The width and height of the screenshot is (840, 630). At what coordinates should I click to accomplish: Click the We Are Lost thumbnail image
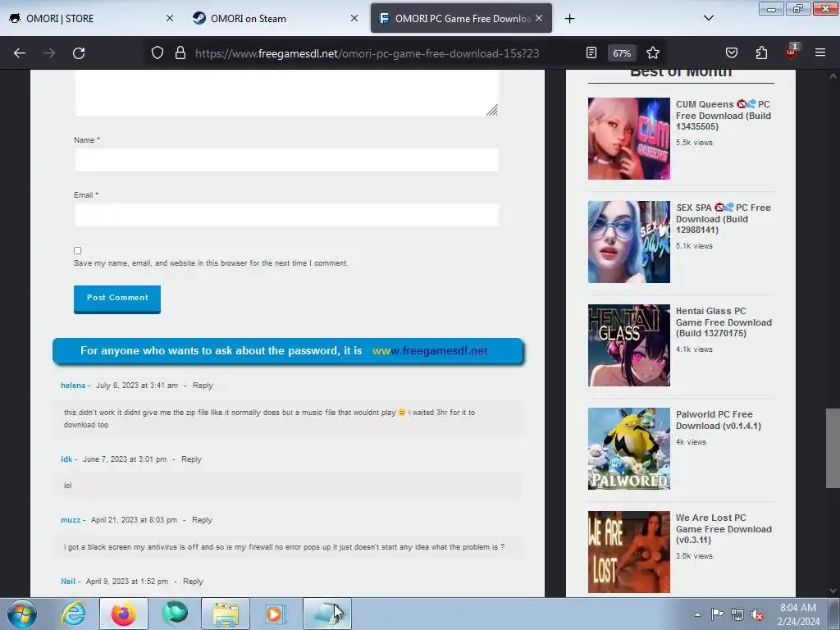tap(629, 552)
